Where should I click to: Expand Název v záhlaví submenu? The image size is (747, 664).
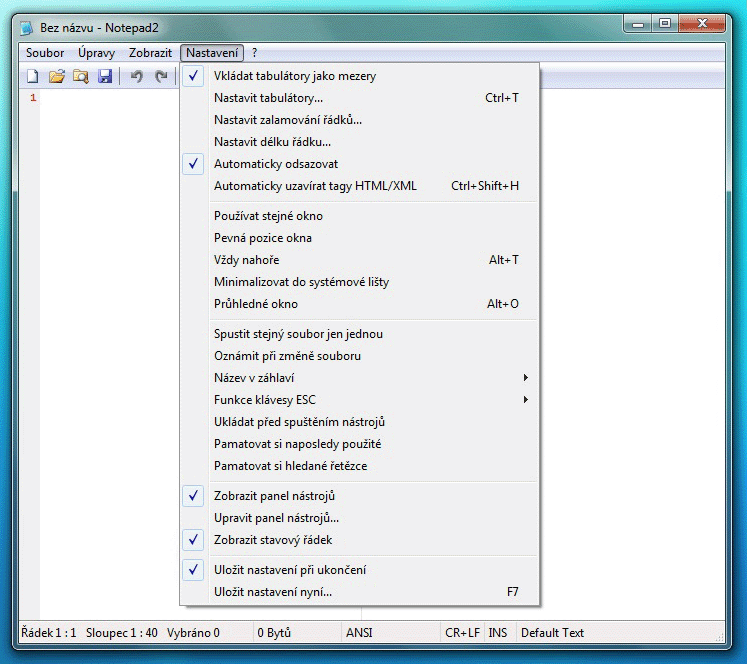tap(360, 378)
